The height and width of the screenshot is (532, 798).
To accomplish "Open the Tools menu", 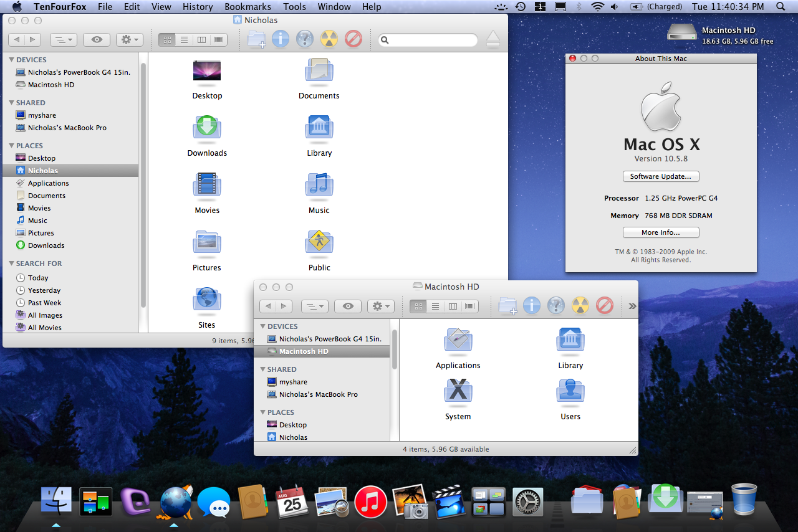I will (x=294, y=7).
